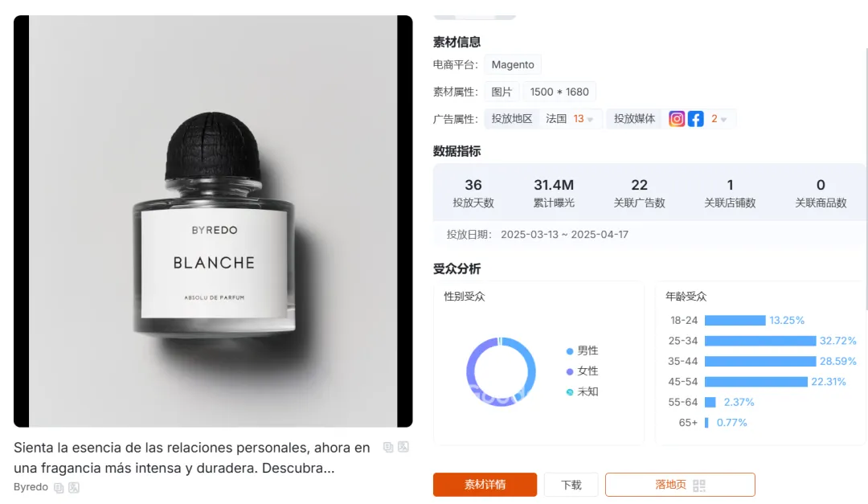This screenshot has width=868, height=504.
Task: Click the 下载 download button
Action: [571, 485]
